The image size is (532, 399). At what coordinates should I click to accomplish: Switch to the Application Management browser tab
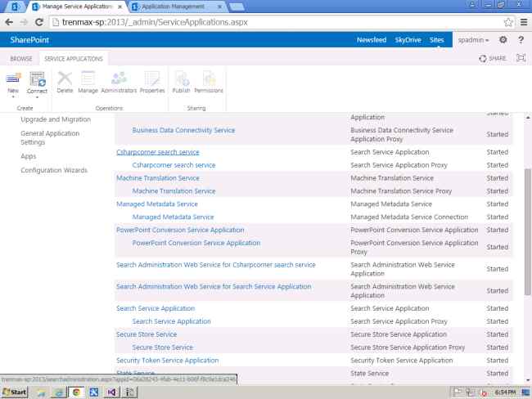[177, 7]
